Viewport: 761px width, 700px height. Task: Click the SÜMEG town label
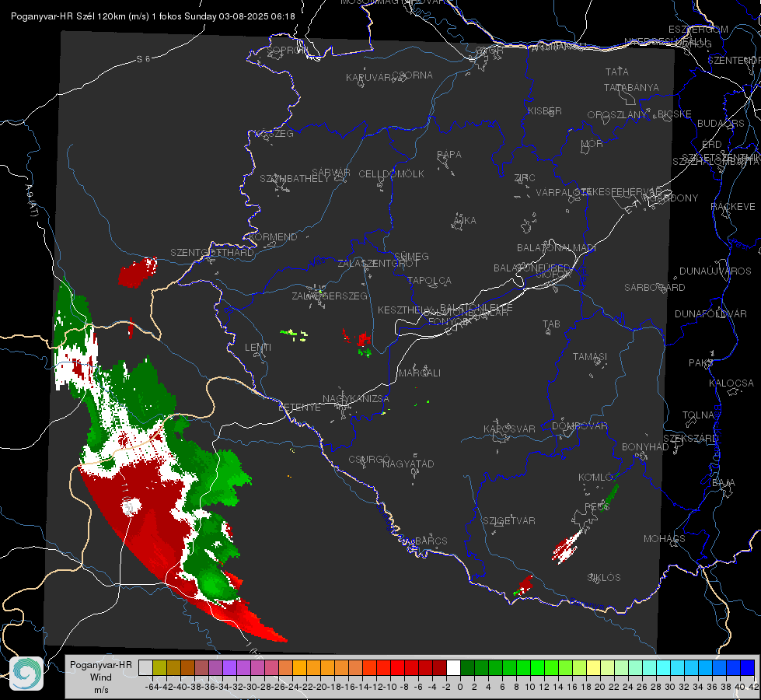(x=411, y=256)
